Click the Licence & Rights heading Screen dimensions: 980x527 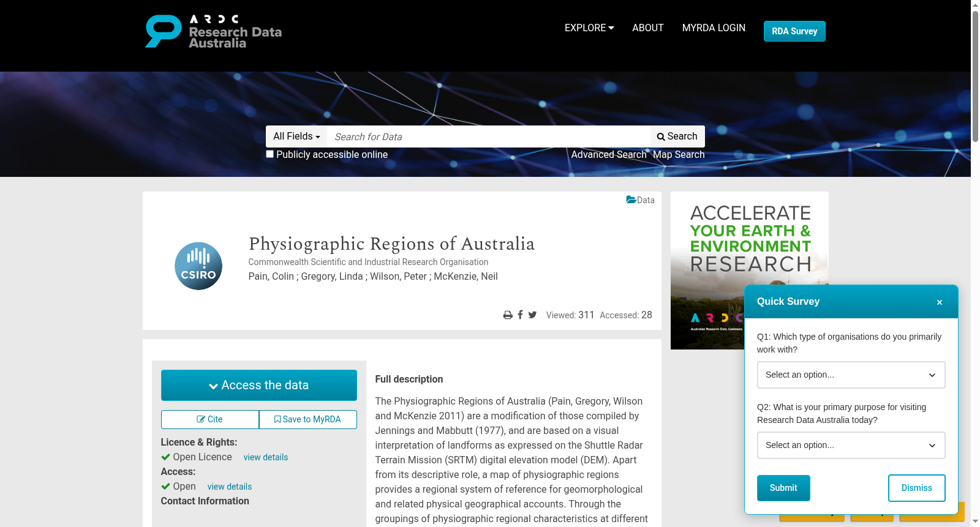pos(199,443)
